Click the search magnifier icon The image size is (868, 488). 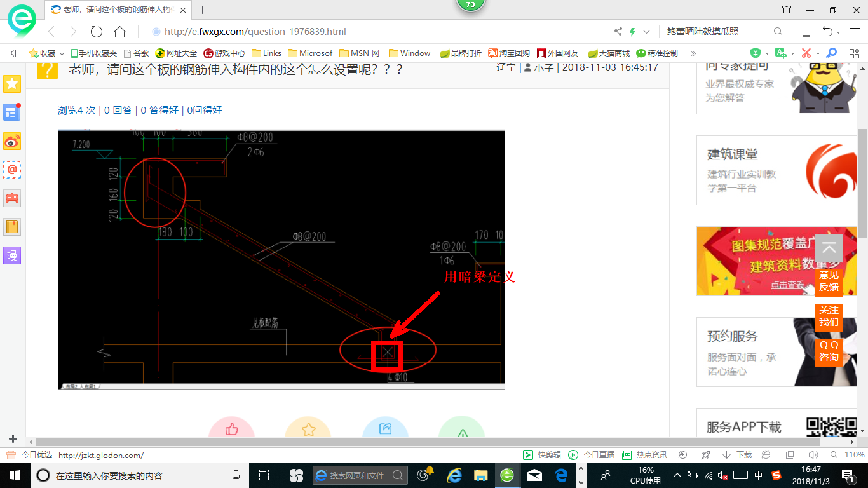778,32
